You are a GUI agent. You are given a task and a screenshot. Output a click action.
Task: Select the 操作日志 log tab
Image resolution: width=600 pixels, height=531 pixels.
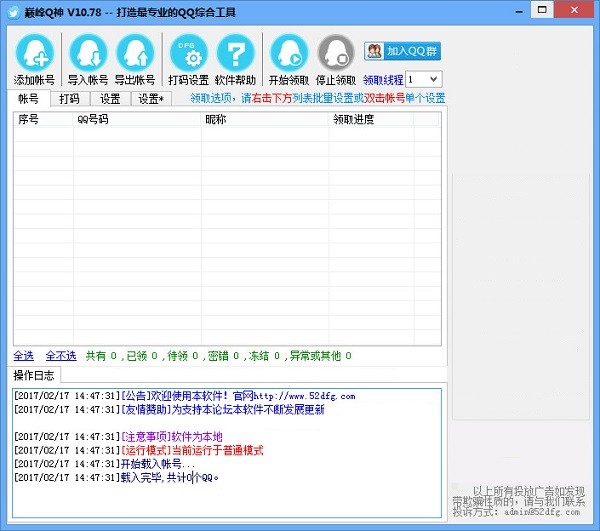click(x=34, y=375)
